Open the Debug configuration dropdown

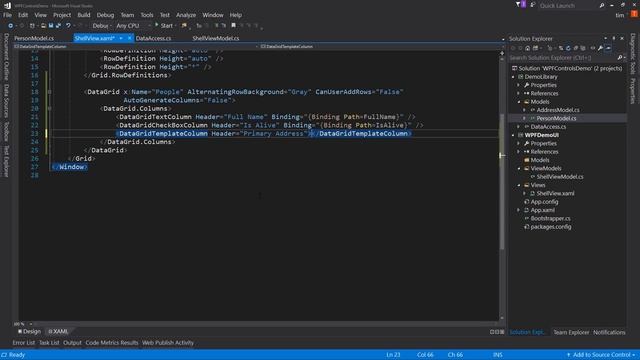[x=101, y=26]
